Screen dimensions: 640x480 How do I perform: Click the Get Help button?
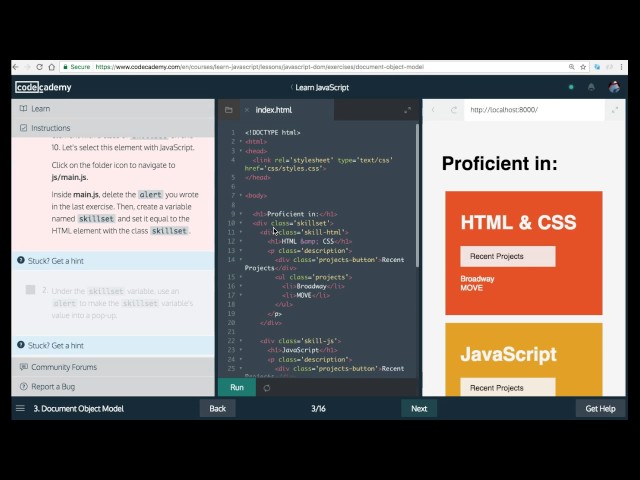[600, 409]
